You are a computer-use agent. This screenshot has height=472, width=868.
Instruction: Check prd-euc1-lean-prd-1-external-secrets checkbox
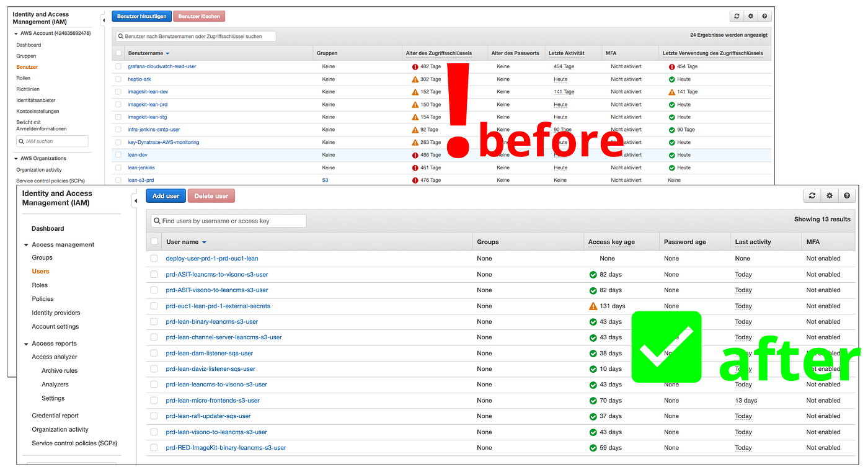[x=154, y=306]
